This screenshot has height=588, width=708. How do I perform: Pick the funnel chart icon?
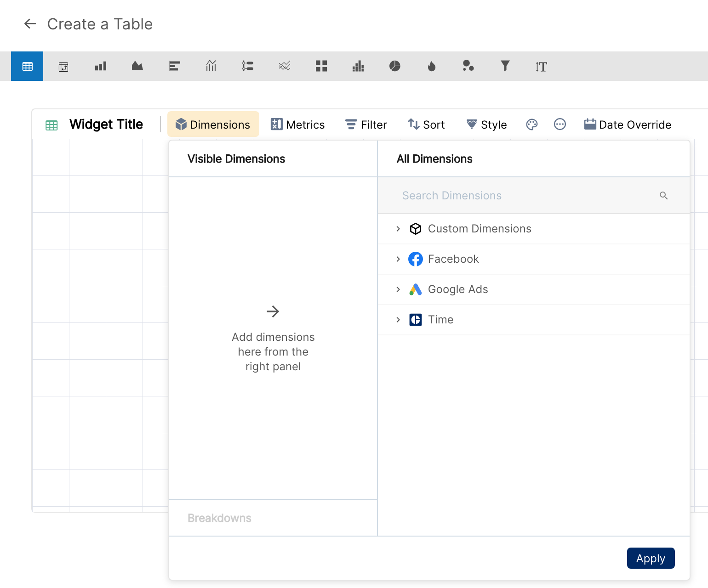[x=505, y=66]
